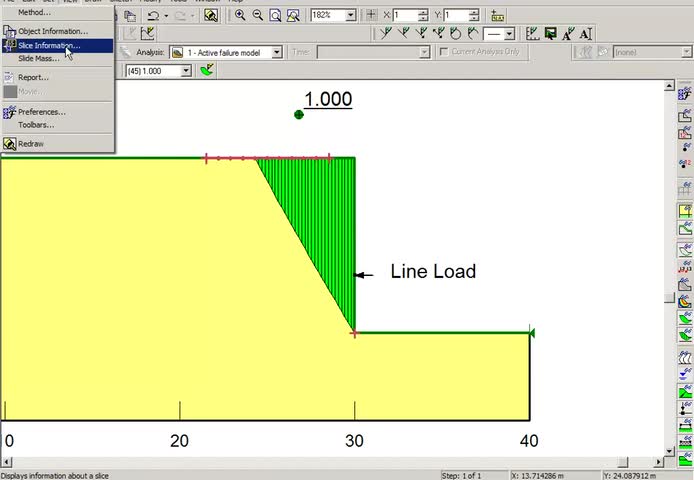Click the Y value spinner arrows
This screenshot has width=694, height=480.
tap(474, 15)
